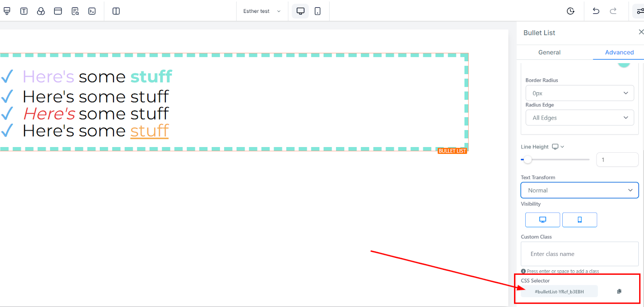Click the Line Height slider handle

(527, 160)
